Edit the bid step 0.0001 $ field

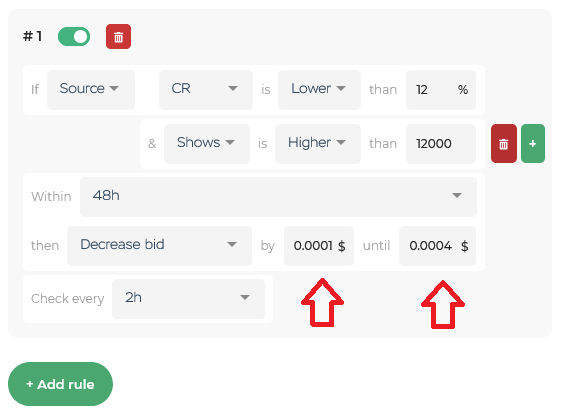(319, 246)
